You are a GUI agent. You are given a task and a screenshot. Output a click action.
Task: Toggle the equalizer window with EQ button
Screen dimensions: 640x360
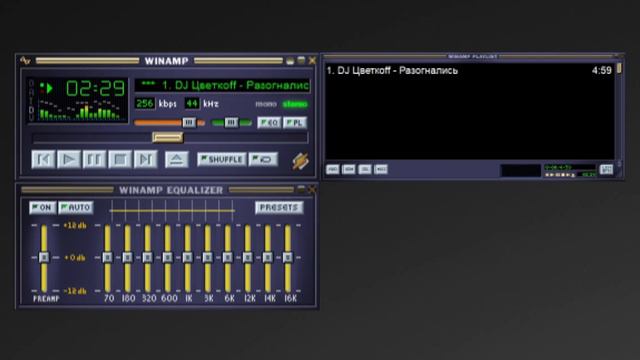tap(269, 122)
